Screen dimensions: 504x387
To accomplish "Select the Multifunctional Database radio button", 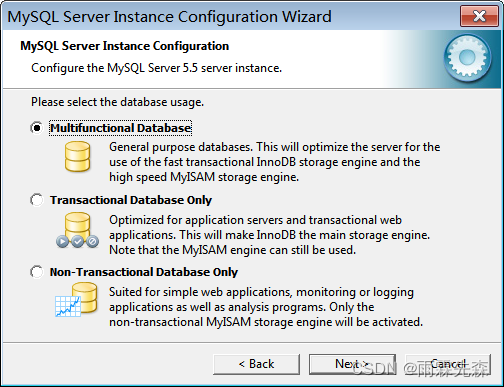I will coord(37,128).
